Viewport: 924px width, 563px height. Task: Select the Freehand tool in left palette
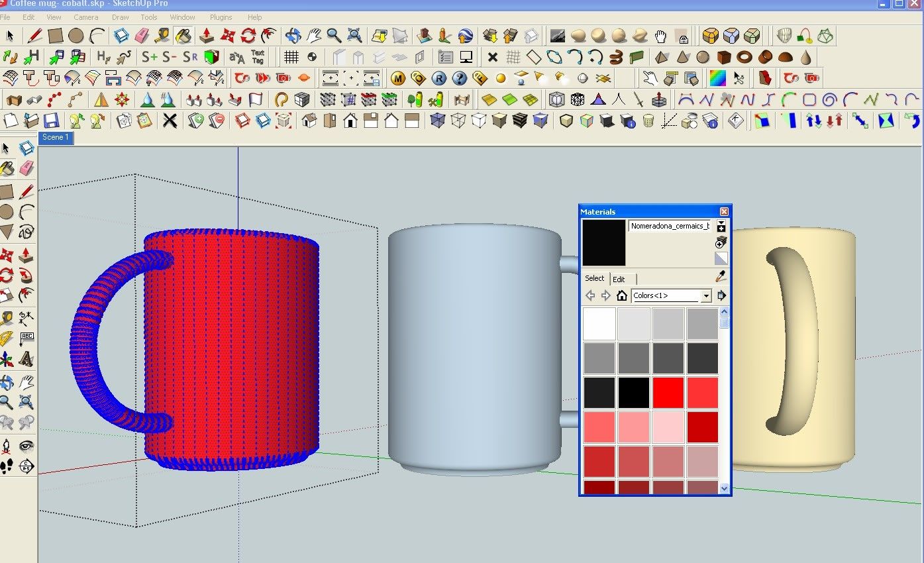point(26,231)
